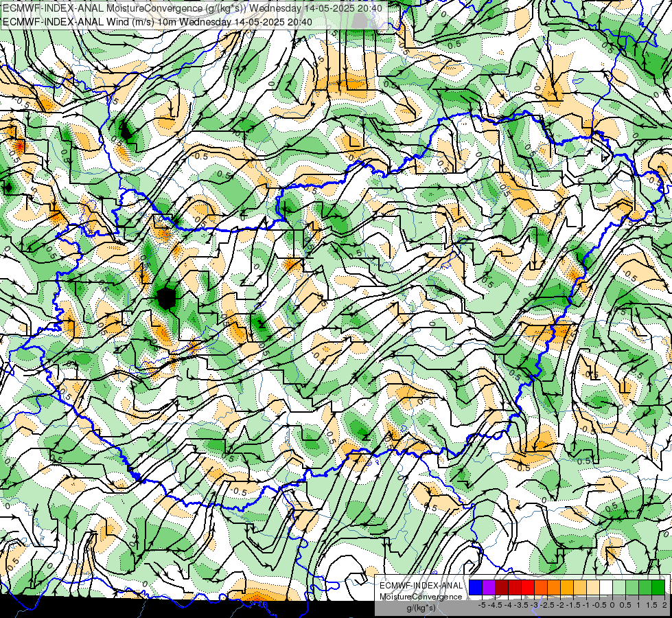Pick the orange-red swatch between -3 and -2.5
This screenshot has height=618, width=672.
(x=541, y=587)
